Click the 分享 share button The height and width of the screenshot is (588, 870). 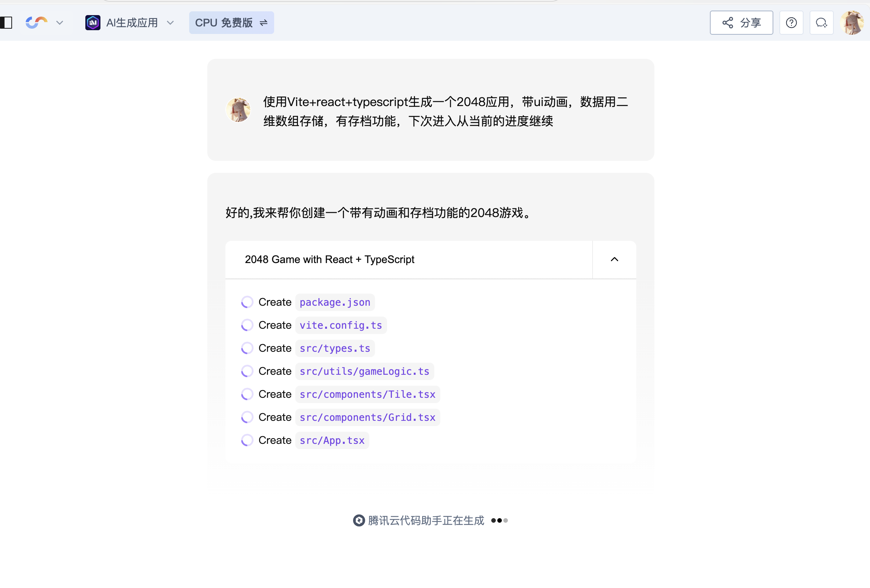741,23
